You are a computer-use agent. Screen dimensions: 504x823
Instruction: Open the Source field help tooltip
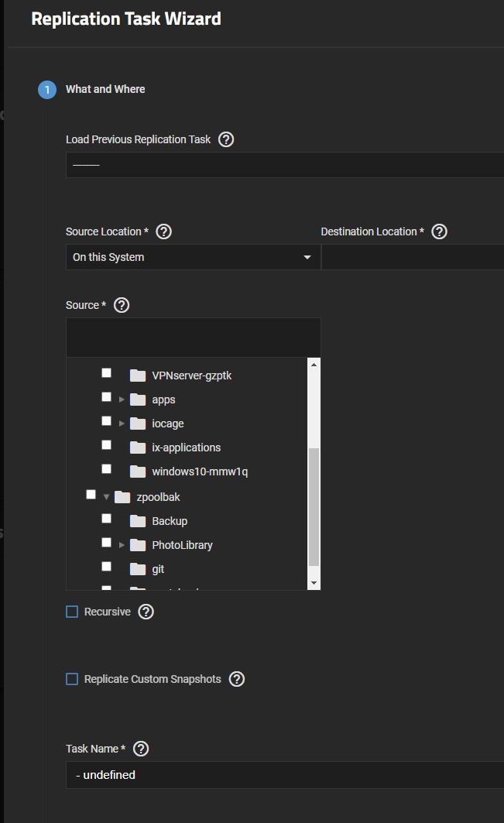click(x=121, y=305)
